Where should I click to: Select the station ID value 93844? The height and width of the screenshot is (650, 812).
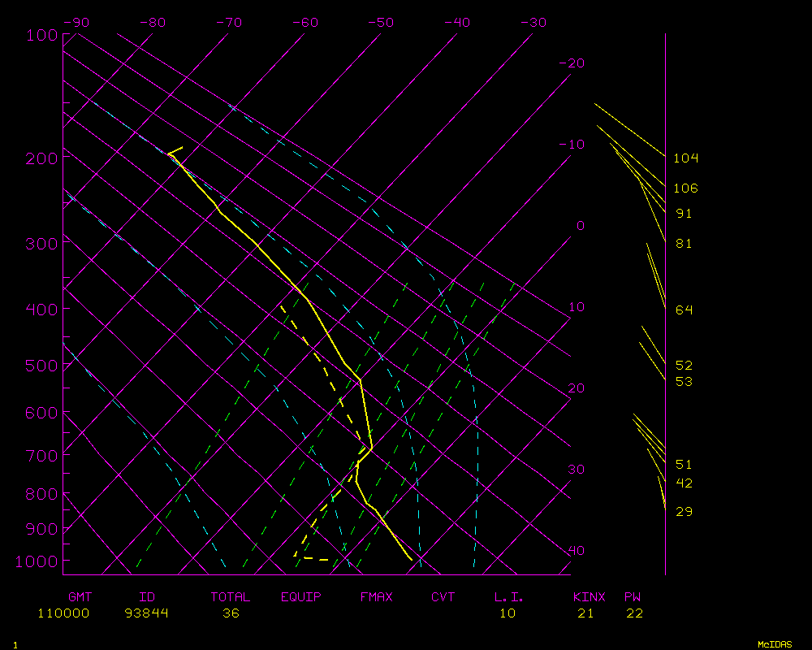(x=147, y=613)
